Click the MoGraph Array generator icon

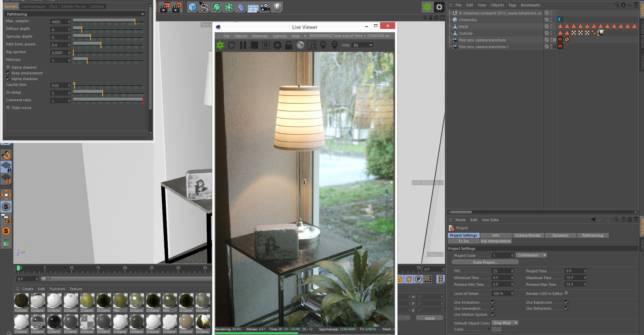pyautogui.click(x=229, y=7)
